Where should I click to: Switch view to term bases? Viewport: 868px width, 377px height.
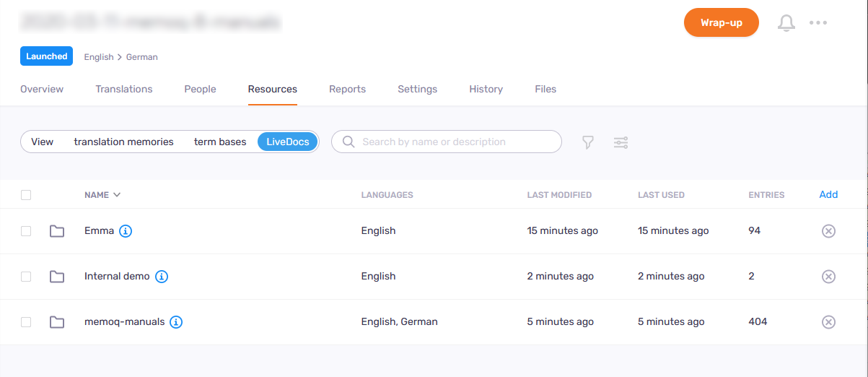tap(220, 142)
